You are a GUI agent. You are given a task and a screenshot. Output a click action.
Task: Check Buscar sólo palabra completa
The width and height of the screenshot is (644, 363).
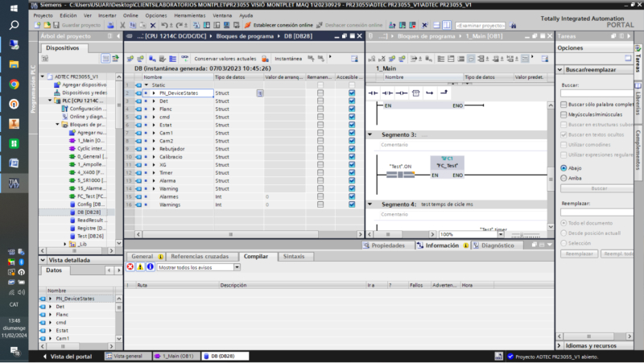pyautogui.click(x=563, y=105)
